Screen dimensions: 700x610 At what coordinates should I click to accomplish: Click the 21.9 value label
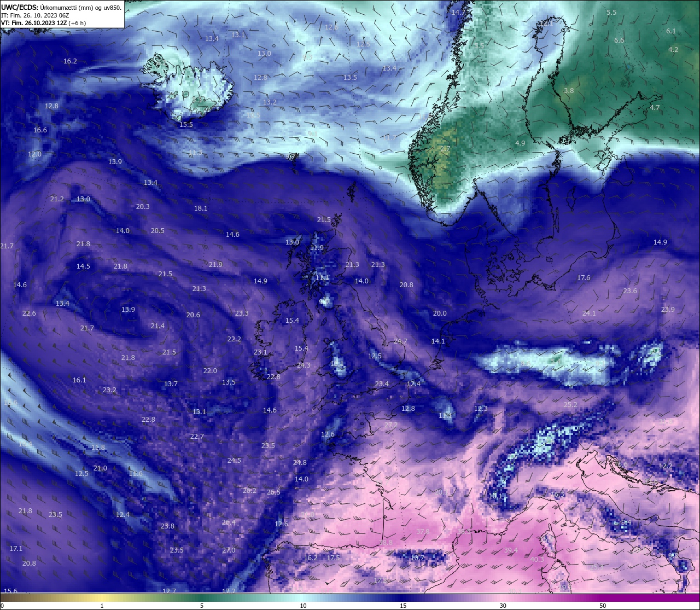pyautogui.click(x=215, y=265)
